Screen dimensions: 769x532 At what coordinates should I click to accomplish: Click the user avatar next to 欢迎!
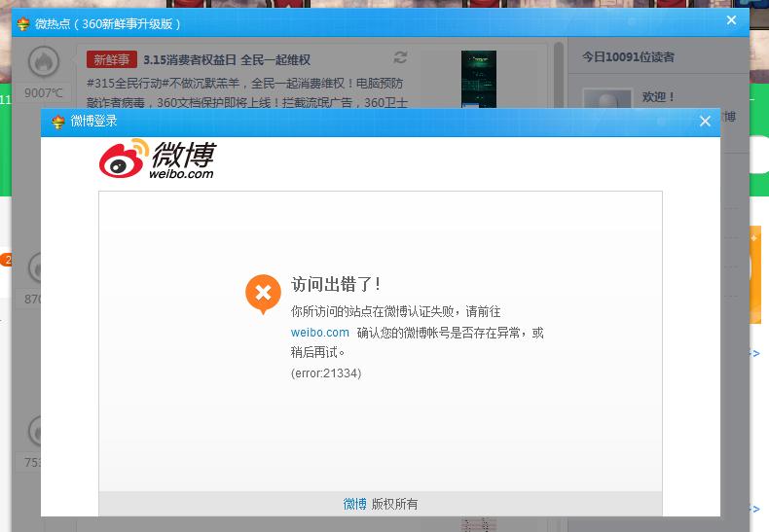[607, 98]
